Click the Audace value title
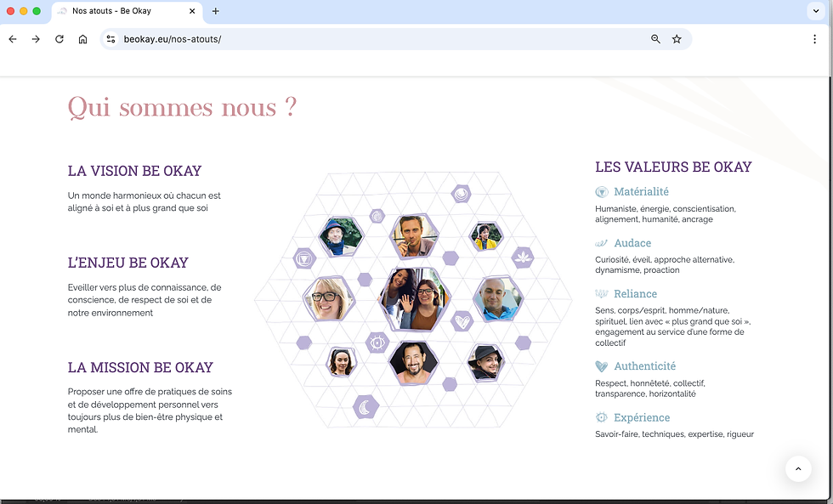The width and height of the screenshot is (833, 504). click(x=632, y=243)
